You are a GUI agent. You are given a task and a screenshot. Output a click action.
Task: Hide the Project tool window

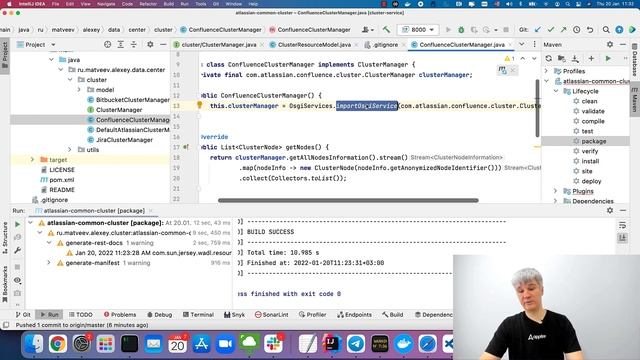(163, 44)
